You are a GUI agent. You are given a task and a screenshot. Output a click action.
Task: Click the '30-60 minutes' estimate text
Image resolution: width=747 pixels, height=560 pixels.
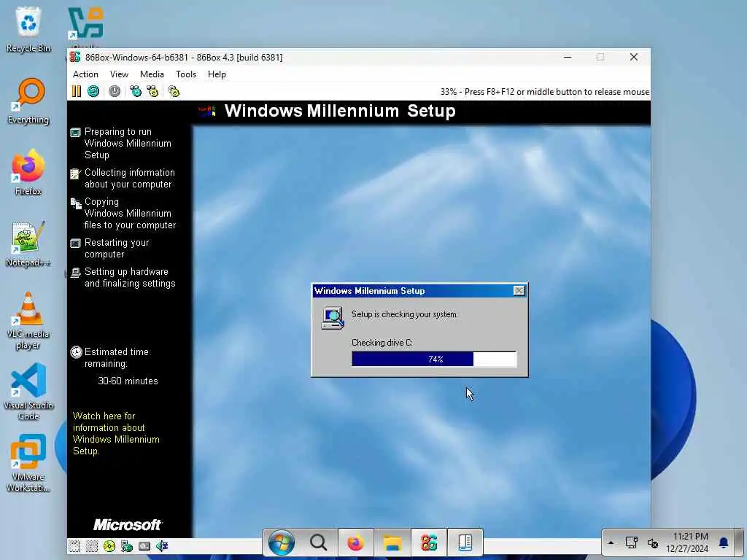[128, 381]
